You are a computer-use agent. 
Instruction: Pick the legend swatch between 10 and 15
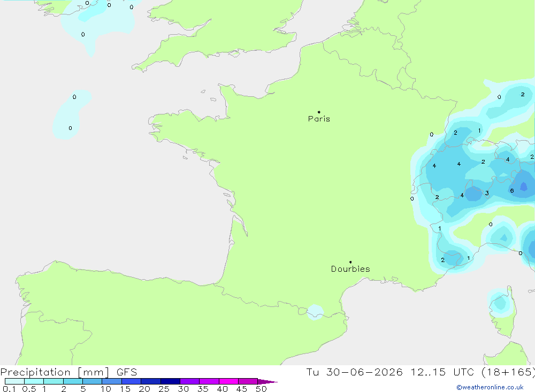(x=112, y=381)
